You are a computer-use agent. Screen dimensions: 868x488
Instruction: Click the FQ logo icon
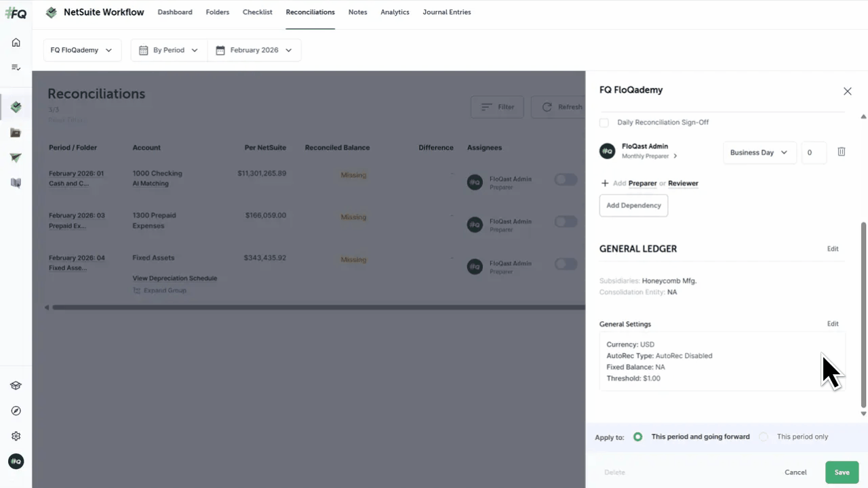[x=16, y=13]
